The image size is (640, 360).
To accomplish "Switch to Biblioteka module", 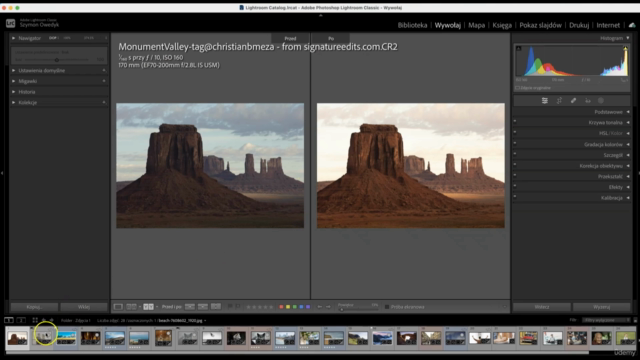I will 412,25.
